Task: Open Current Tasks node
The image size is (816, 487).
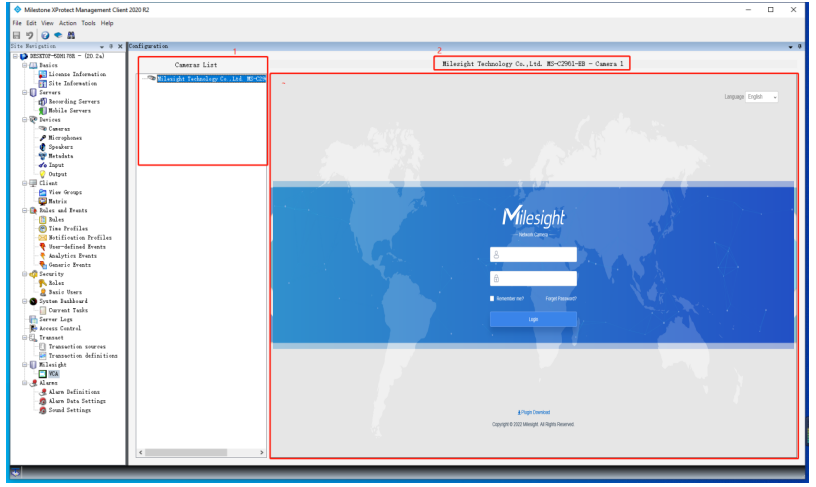Action: (x=68, y=311)
